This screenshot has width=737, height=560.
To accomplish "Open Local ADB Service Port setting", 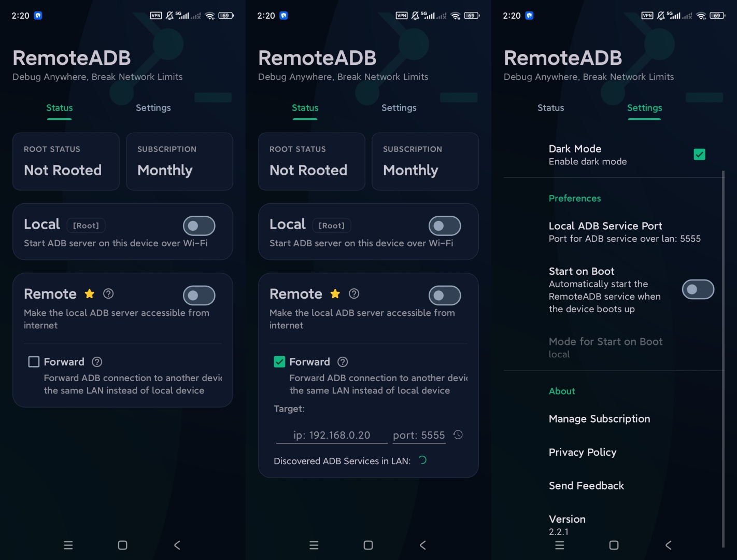I will pyautogui.click(x=625, y=232).
